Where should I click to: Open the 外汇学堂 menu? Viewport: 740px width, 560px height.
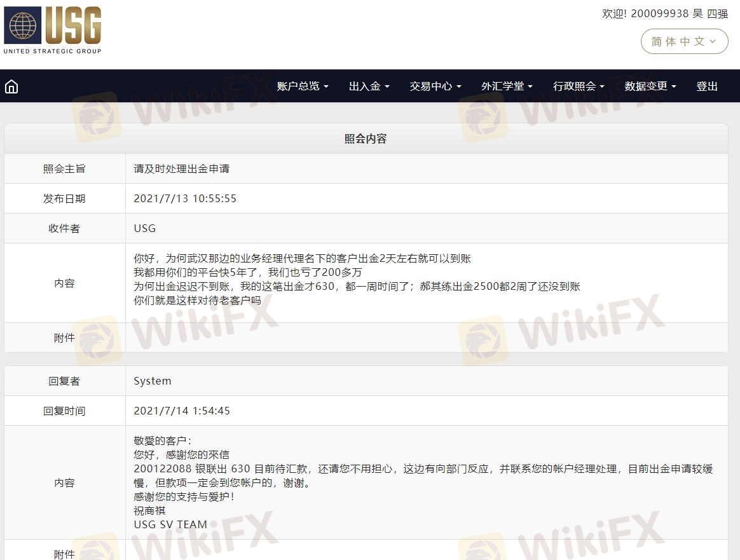pyautogui.click(x=507, y=86)
